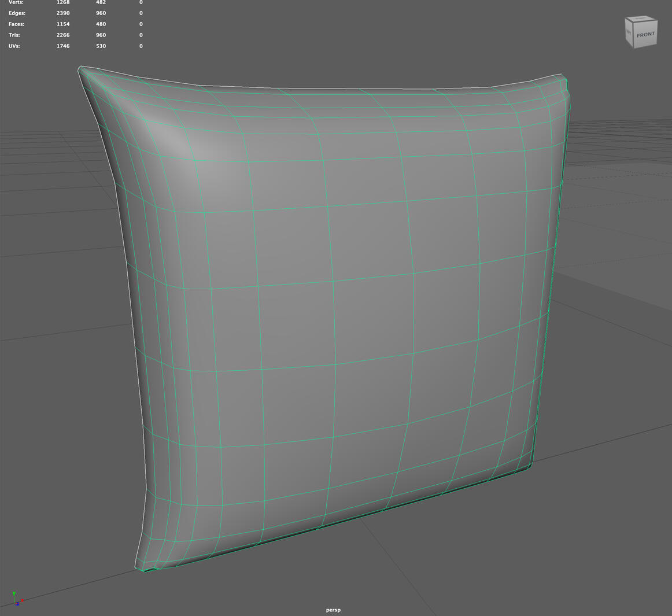Click the blue Z axis of the orientation gizmo

[18, 604]
